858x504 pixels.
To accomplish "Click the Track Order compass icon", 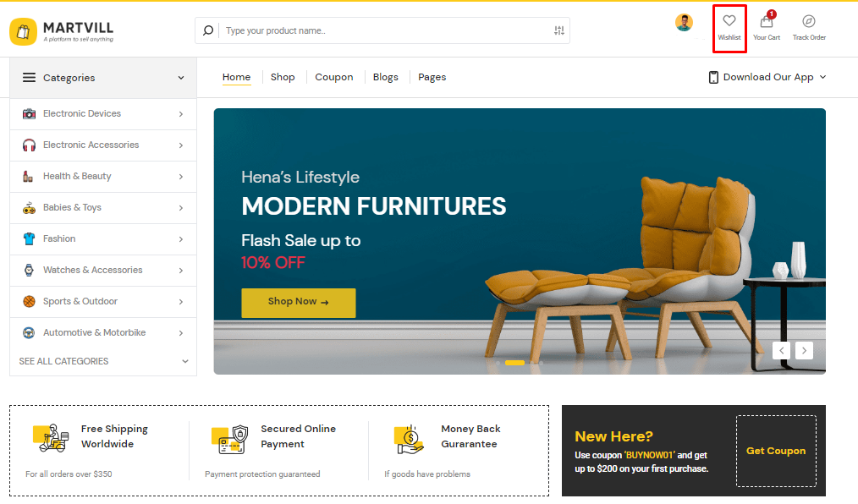I will [x=808, y=21].
